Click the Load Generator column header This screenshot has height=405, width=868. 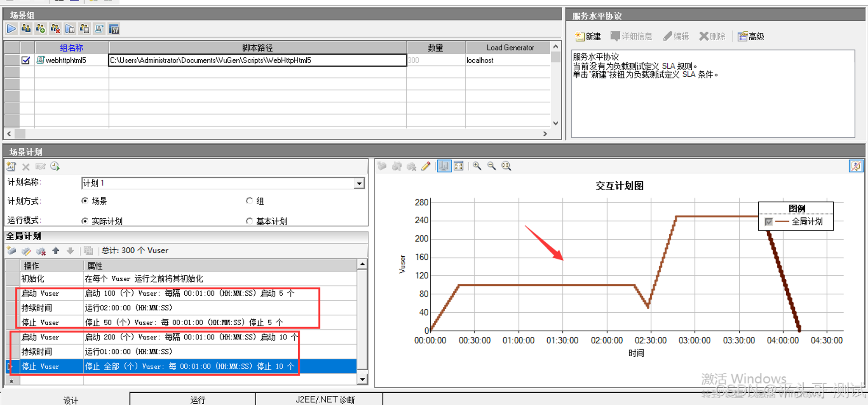point(510,47)
